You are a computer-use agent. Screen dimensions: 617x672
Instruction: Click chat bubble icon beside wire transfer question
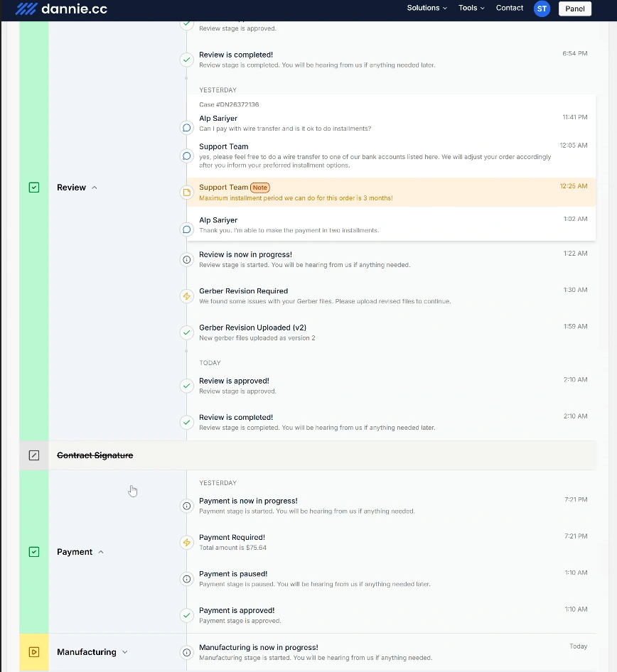point(187,128)
